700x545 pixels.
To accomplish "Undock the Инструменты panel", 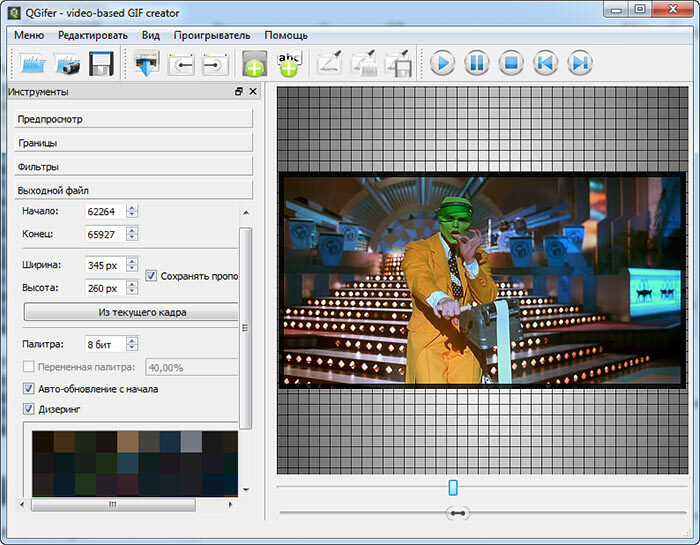I will point(239,92).
